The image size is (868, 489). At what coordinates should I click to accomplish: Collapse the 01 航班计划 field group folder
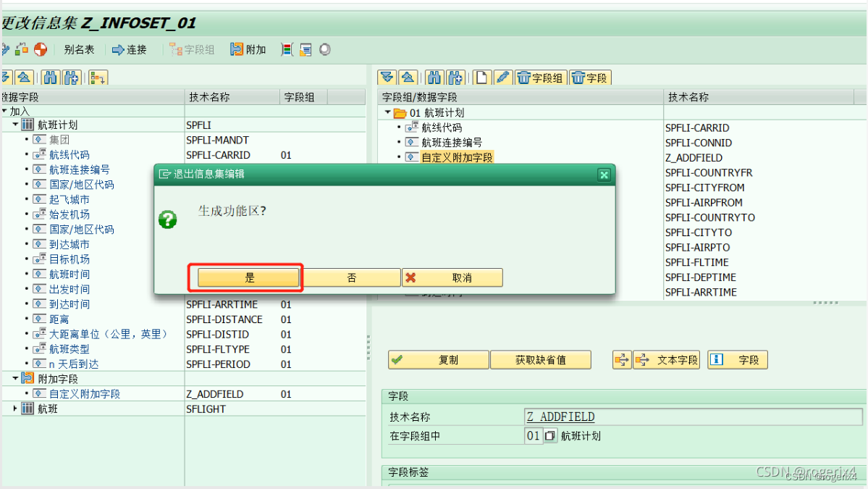(x=388, y=112)
